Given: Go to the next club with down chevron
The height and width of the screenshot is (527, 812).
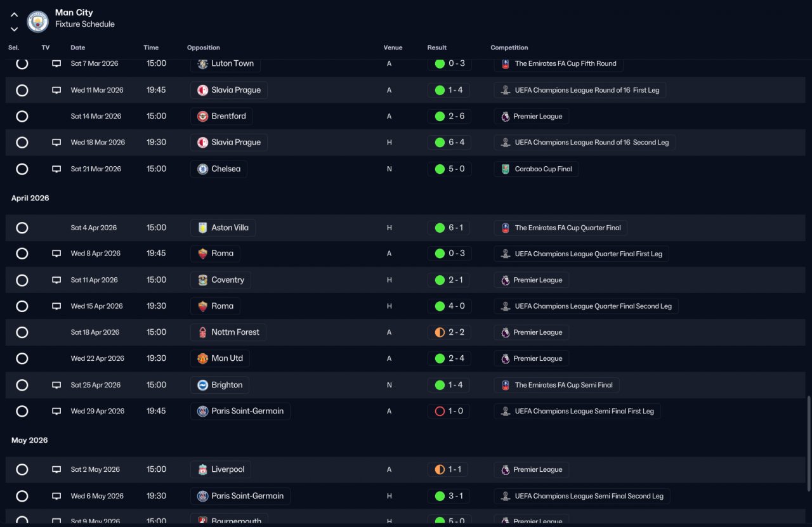Looking at the screenshot, I should click(x=14, y=29).
